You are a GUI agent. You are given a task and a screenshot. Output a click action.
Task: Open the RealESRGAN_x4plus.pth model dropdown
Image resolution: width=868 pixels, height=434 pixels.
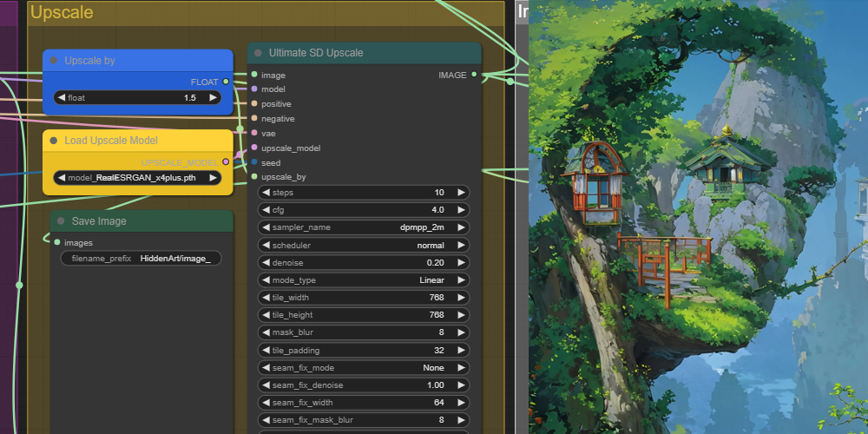click(x=137, y=178)
